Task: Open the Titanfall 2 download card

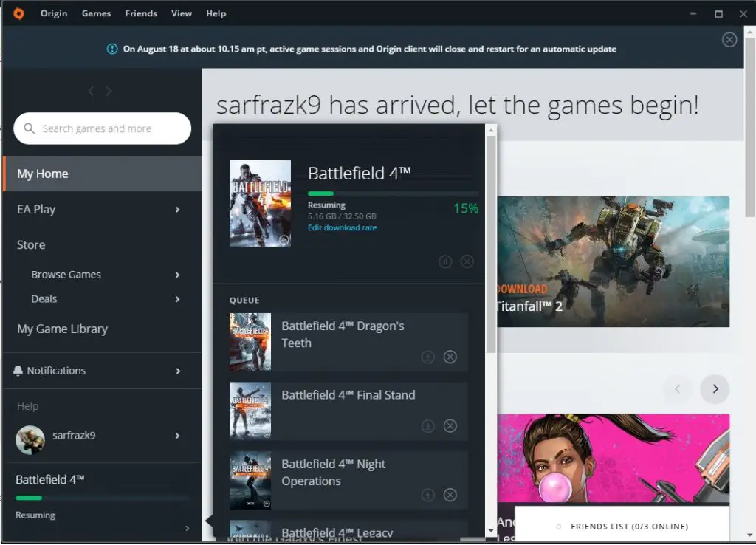Action: pos(614,261)
